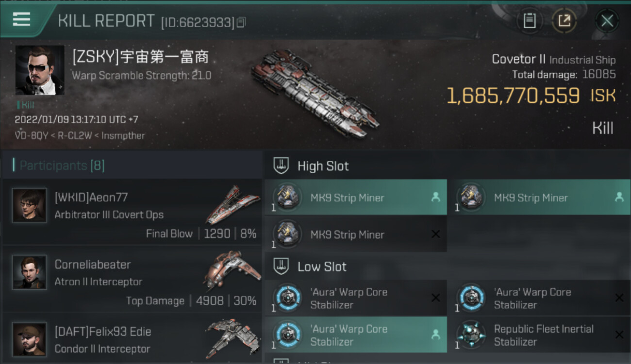
Task: Click the highlighted 'Aura' Warp Core Stabilizer
Action: 356,335
